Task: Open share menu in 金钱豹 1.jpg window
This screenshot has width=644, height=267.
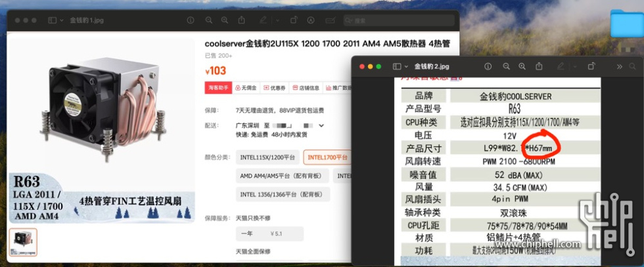Action: tap(242, 20)
